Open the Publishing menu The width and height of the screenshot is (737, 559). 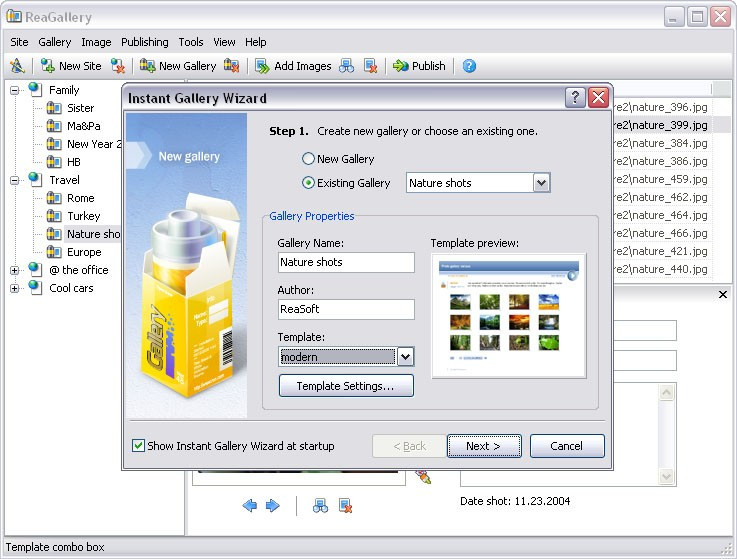click(145, 42)
